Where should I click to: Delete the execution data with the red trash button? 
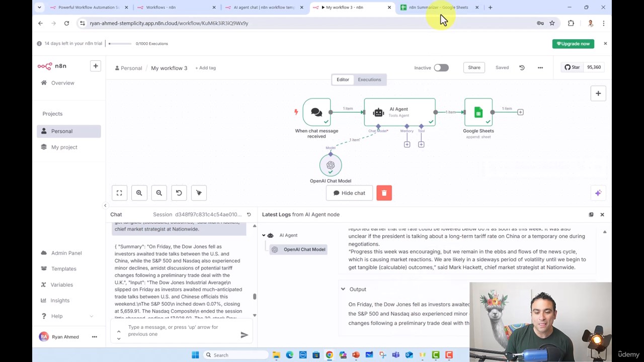[x=384, y=193]
